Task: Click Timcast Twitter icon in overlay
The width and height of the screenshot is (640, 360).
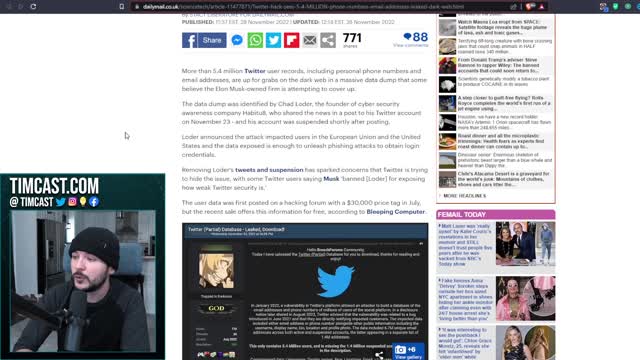Action: click(61, 202)
